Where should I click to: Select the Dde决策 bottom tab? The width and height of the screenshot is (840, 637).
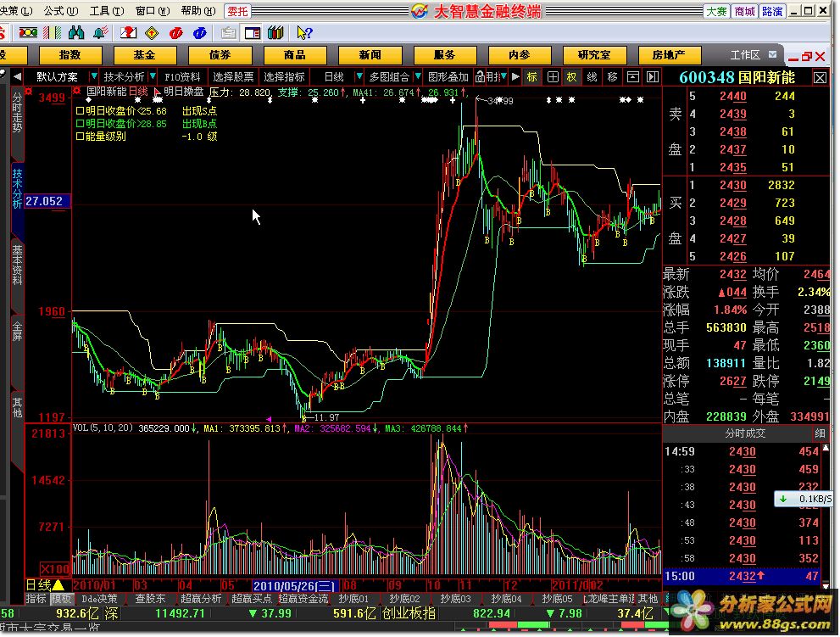100,598
